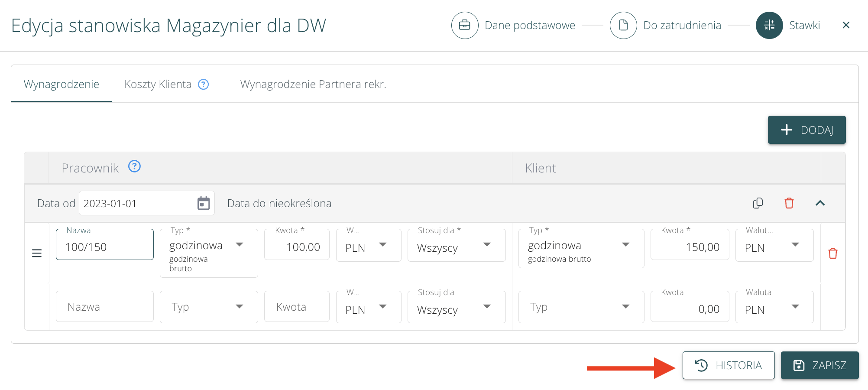Switch to the Koszty Klienta tab
This screenshot has height=390, width=868.
pos(158,84)
